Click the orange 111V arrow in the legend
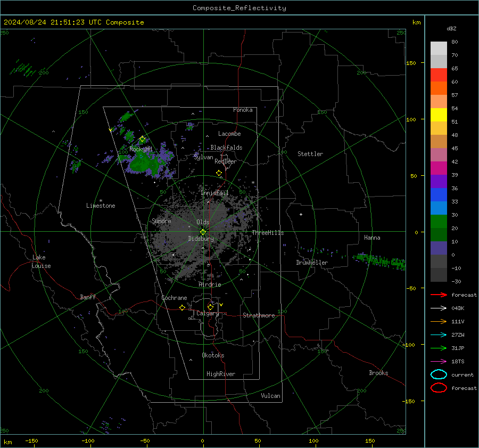 (439, 321)
